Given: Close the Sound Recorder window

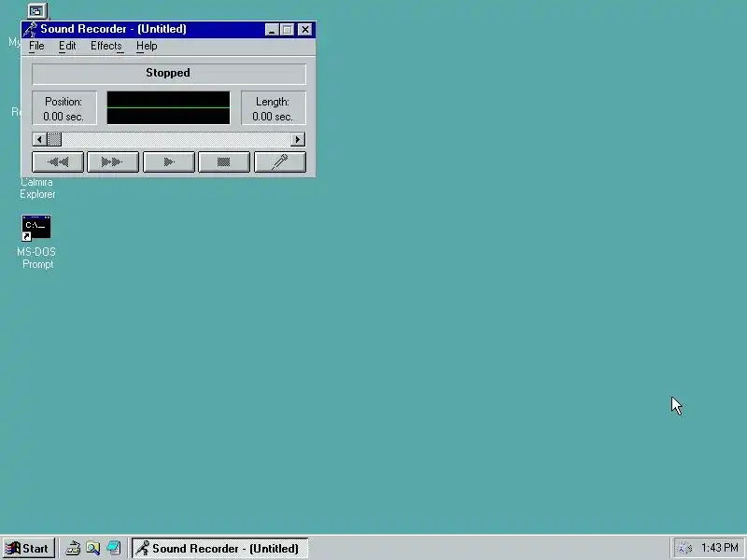Looking at the screenshot, I should pos(305,30).
